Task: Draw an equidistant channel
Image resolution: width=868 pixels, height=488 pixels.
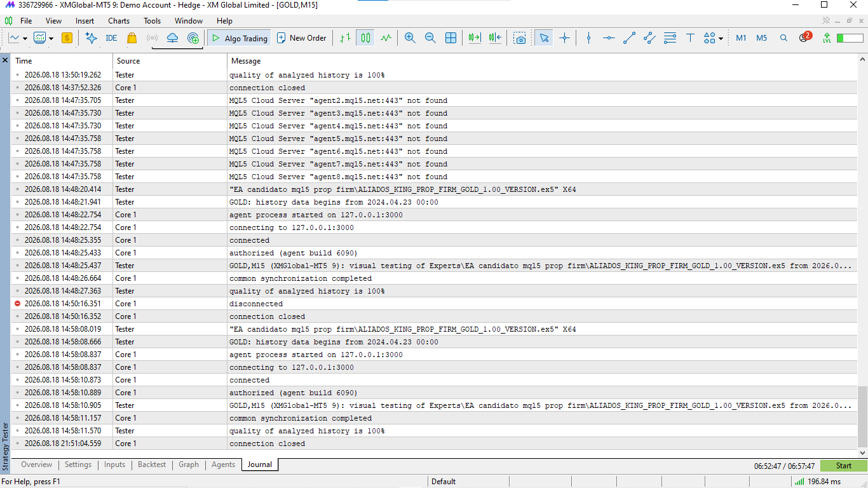Action: click(649, 38)
